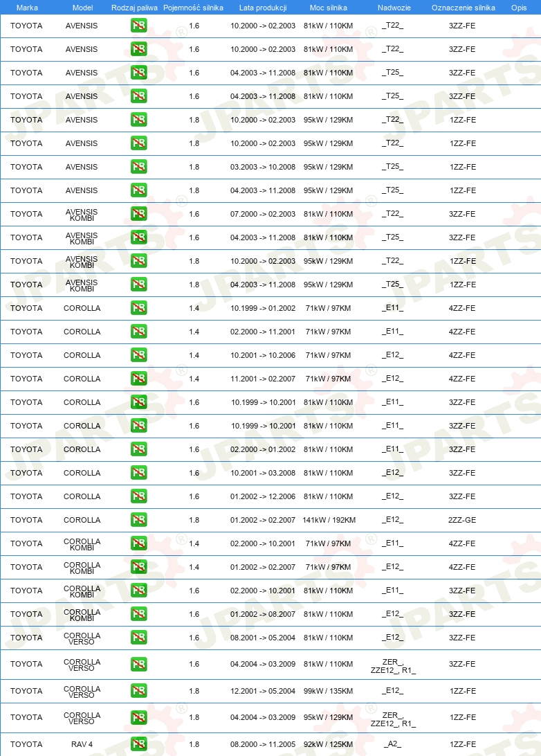Click fuel icon for Avensis Kombi 1.8 10.2000 row
This screenshot has width=541, height=756.
139,261
